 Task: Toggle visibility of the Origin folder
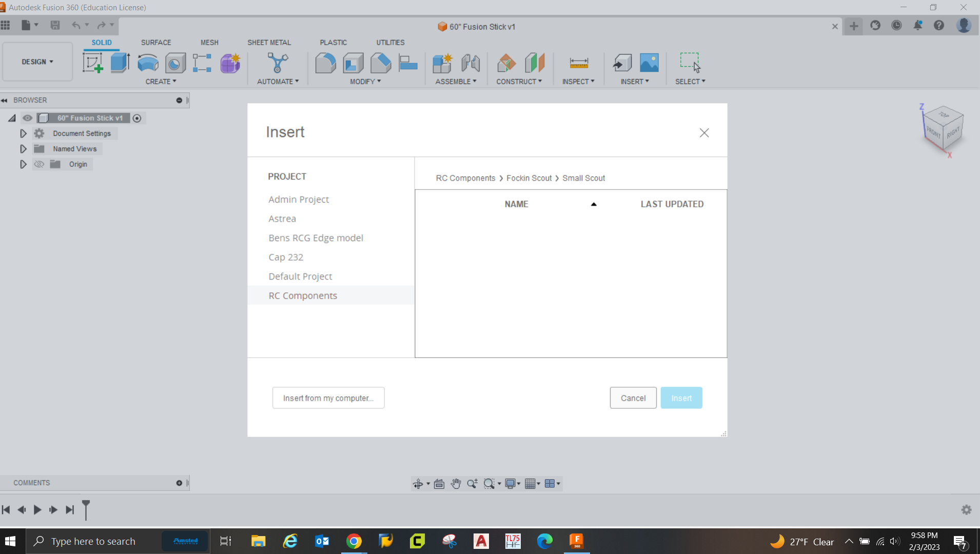39,164
